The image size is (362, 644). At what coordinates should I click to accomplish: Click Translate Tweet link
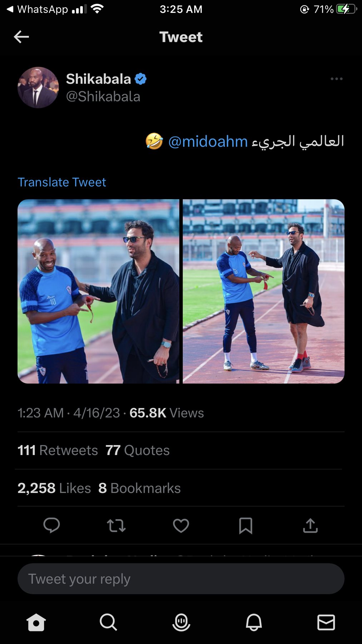point(62,182)
